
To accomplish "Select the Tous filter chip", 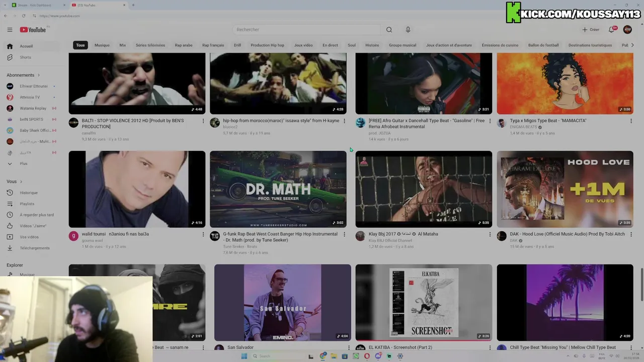I will [x=80, y=45].
